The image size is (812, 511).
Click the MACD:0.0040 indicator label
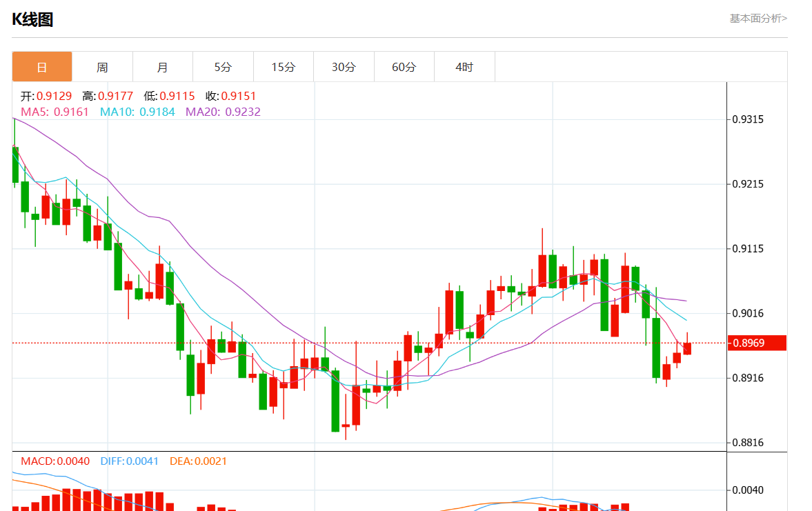(55, 461)
